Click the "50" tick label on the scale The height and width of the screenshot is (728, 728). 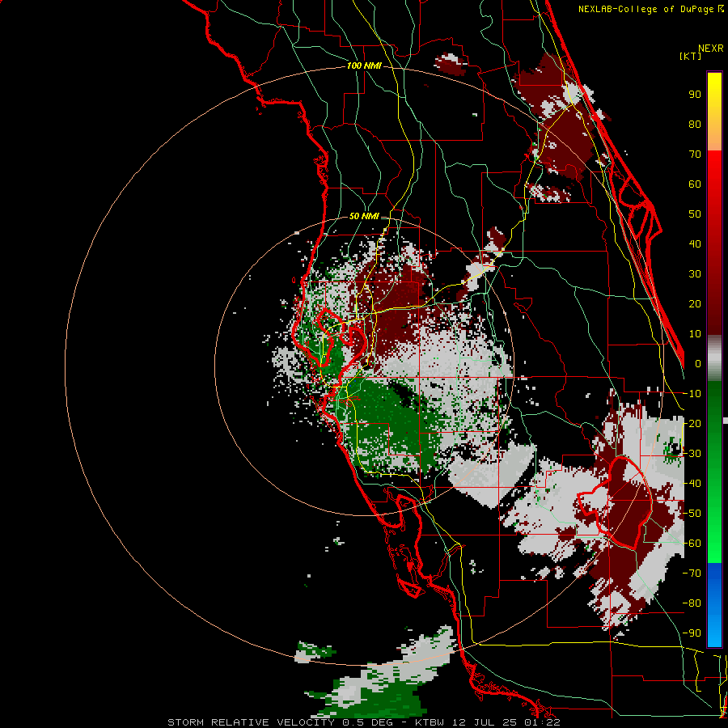click(695, 214)
